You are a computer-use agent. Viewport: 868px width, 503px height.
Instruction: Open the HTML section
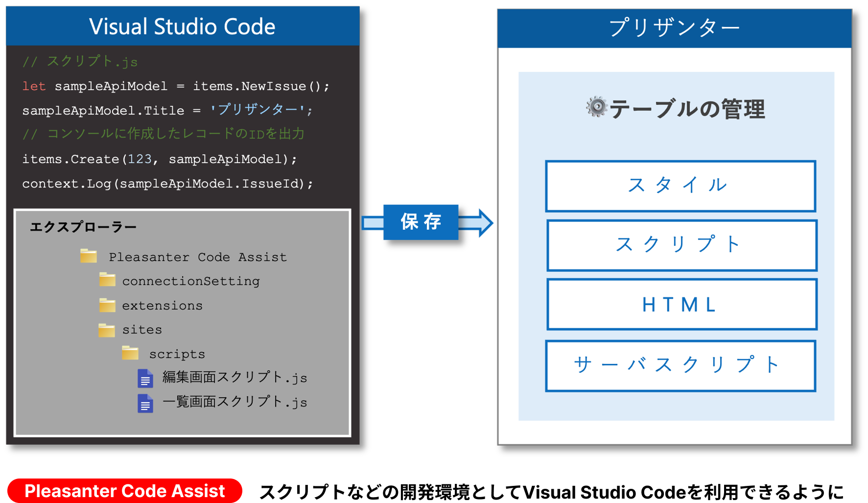(681, 305)
